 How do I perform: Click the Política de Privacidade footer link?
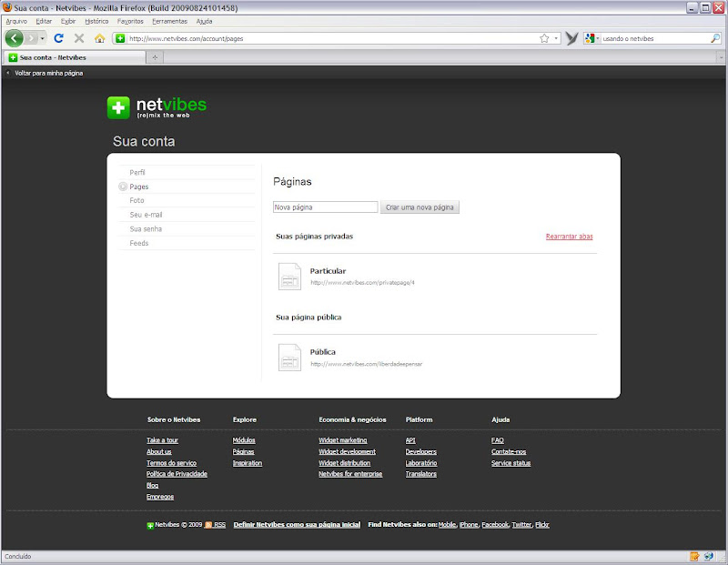tap(177, 474)
